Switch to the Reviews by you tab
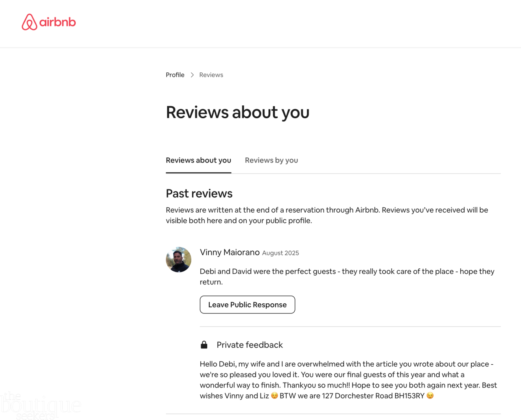521x420 pixels. pyautogui.click(x=271, y=160)
